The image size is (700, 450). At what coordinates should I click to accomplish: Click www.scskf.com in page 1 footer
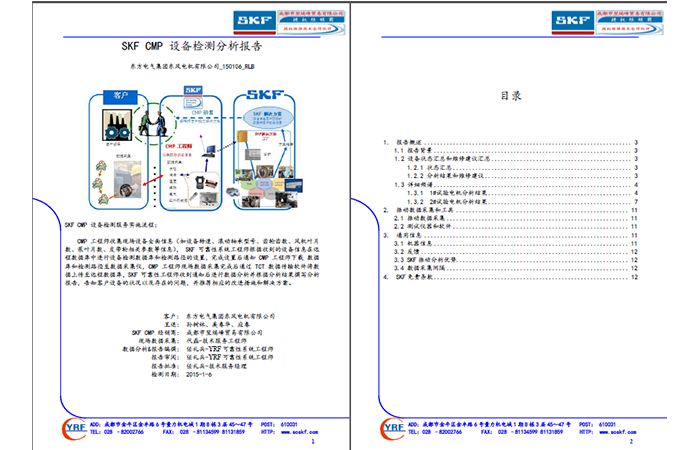tap(300, 432)
